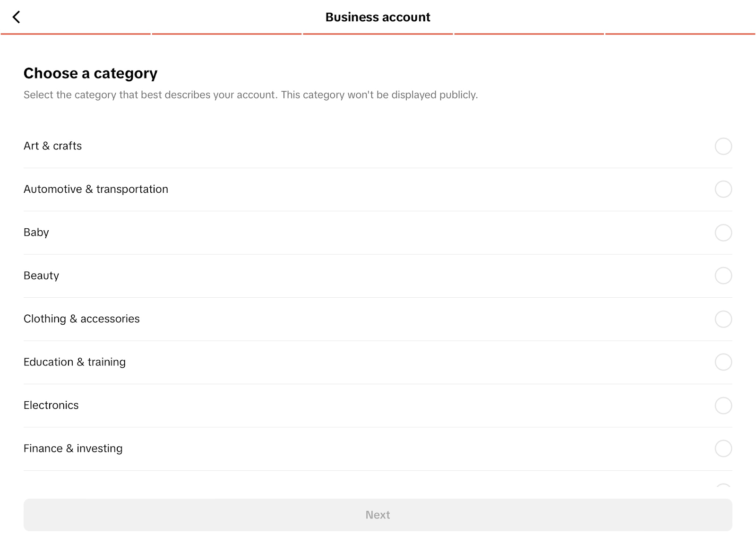Pick Finance & investing radio button

point(723,449)
